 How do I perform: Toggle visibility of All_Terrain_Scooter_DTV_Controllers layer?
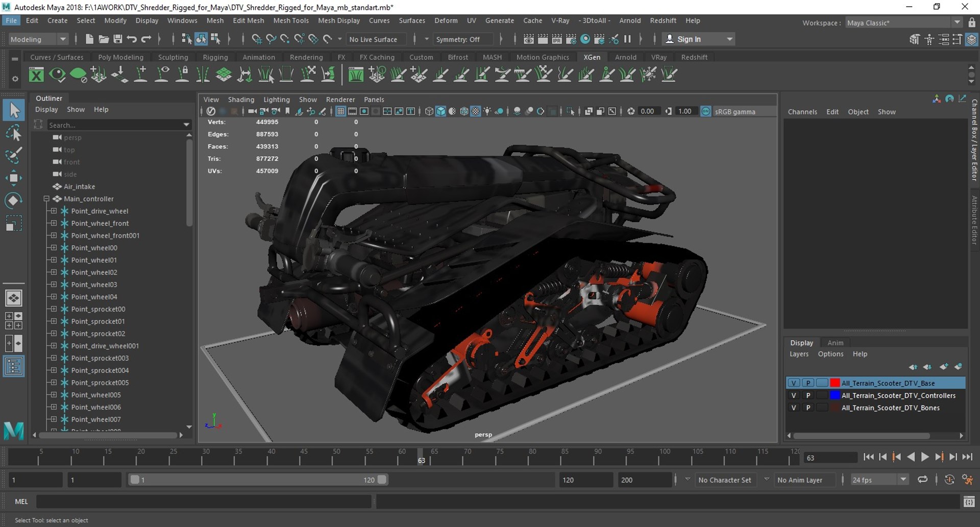coord(794,395)
